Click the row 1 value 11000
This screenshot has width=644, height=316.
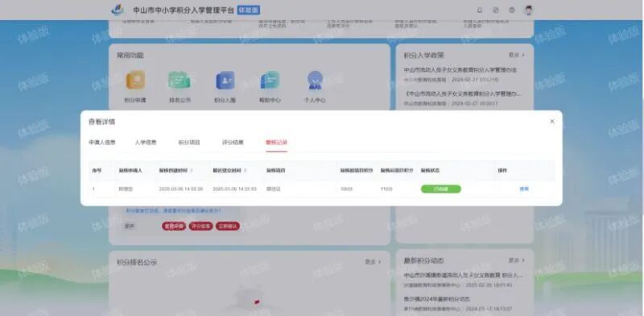pyautogui.click(x=386, y=189)
